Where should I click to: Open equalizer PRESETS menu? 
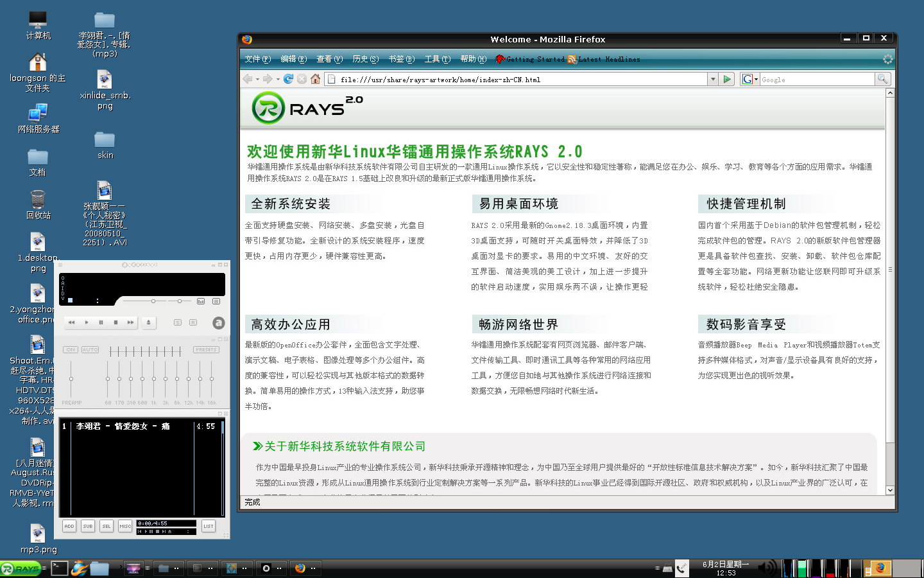[x=206, y=350]
